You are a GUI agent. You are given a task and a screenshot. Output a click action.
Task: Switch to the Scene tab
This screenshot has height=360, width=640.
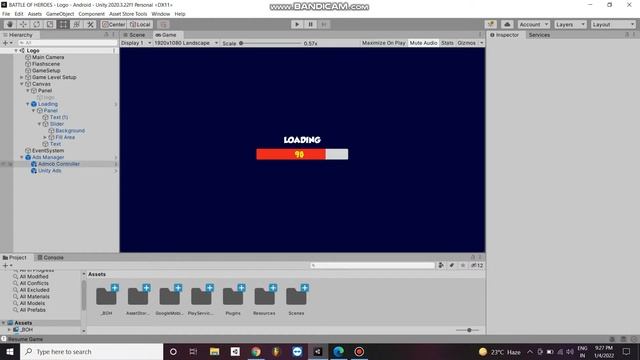(135, 35)
